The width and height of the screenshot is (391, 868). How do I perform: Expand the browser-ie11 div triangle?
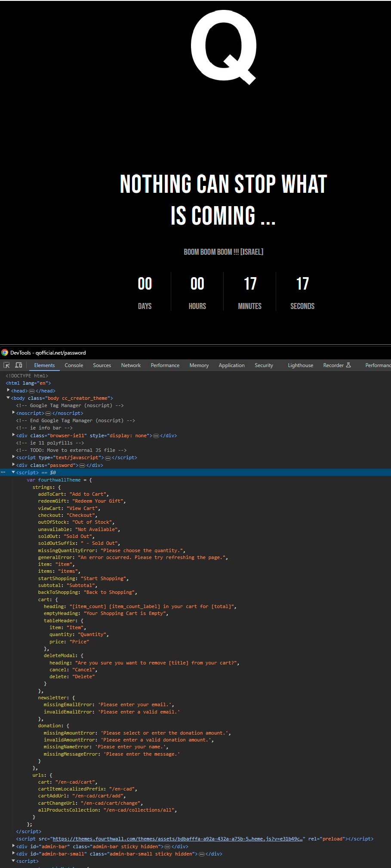click(x=14, y=435)
